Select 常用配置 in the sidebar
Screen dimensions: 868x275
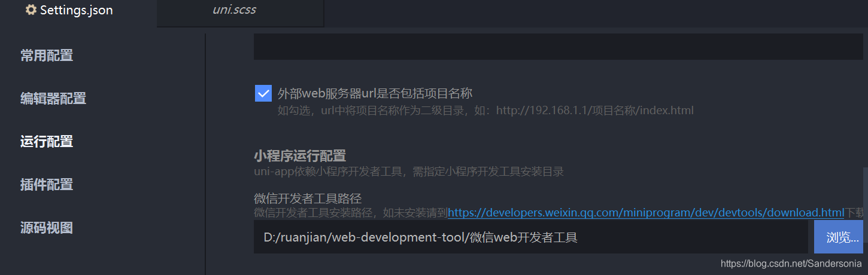[x=47, y=56]
